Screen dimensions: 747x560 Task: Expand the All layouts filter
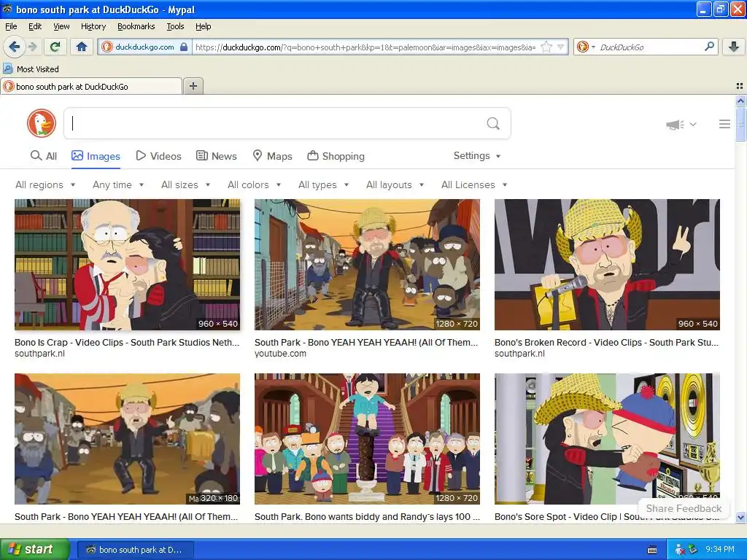[x=395, y=184]
